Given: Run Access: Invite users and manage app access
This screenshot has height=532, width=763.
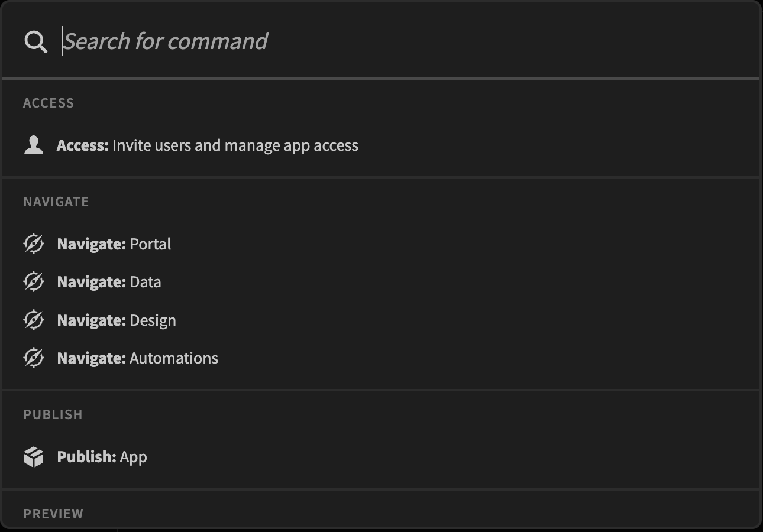Looking at the screenshot, I should 381,145.
